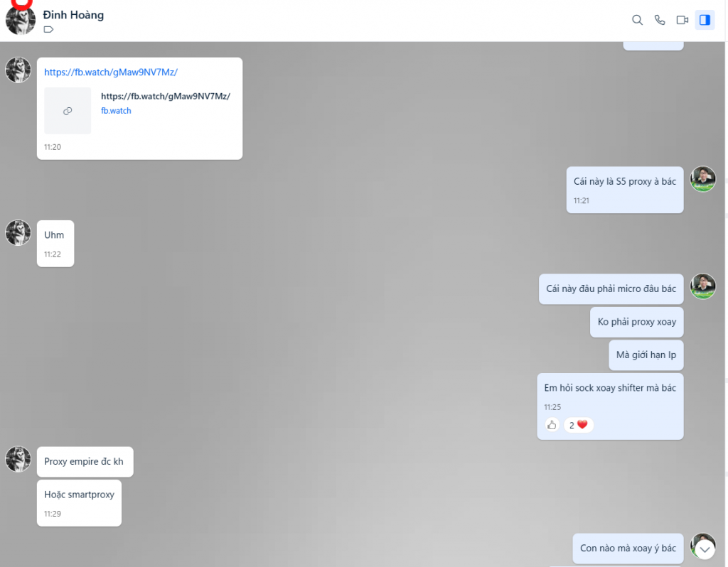The width and height of the screenshot is (728, 567).
Task: Jump to latest messages with down chevron
Action: point(705,550)
